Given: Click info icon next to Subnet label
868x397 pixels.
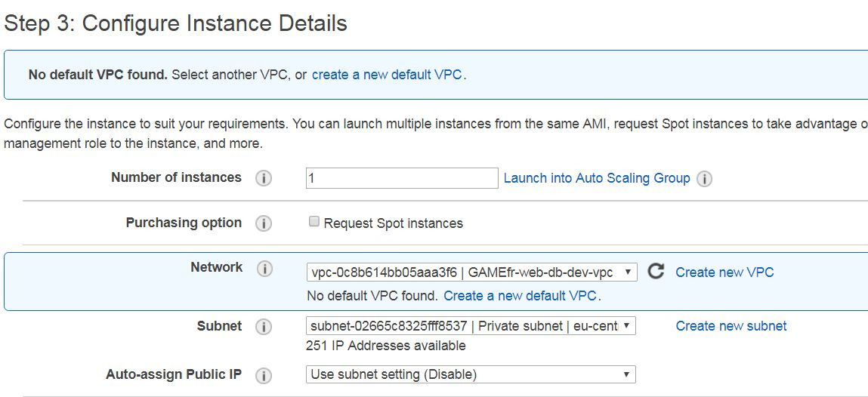Looking at the screenshot, I should [264, 327].
